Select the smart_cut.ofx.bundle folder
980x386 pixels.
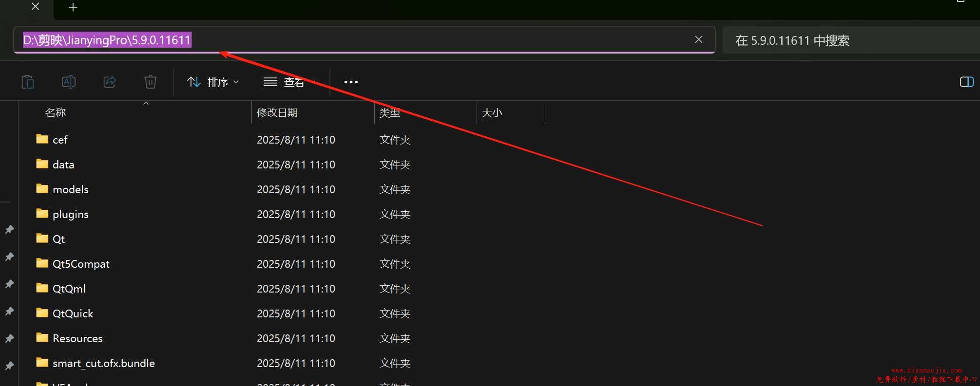(103, 364)
